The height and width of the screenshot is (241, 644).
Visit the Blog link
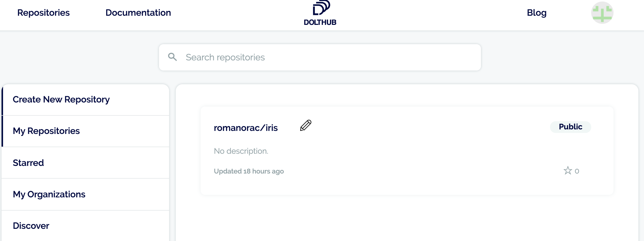pyautogui.click(x=537, y=13)
